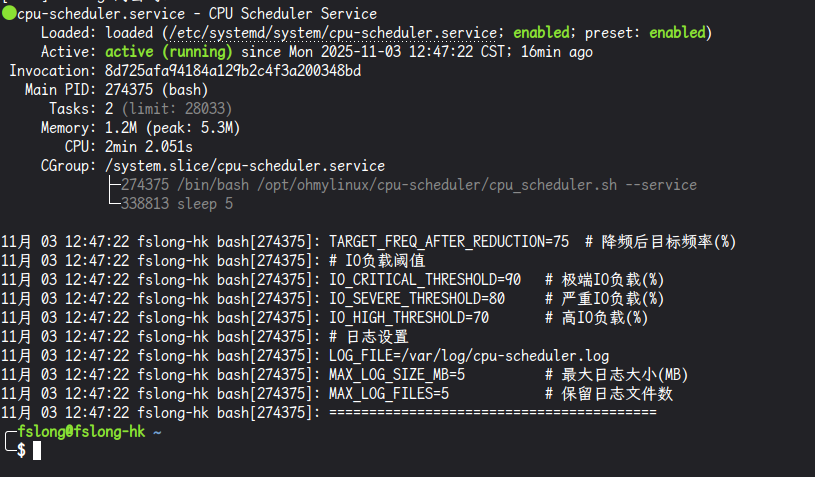Click MAX_LOG_FILES=5 log entry
The image size is (815, 477).
389,393
